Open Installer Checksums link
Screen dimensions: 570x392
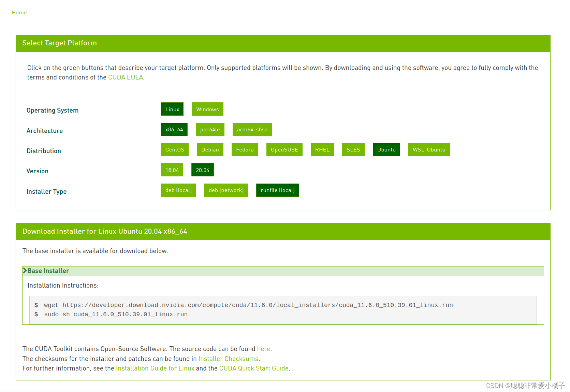click(229, 359)
